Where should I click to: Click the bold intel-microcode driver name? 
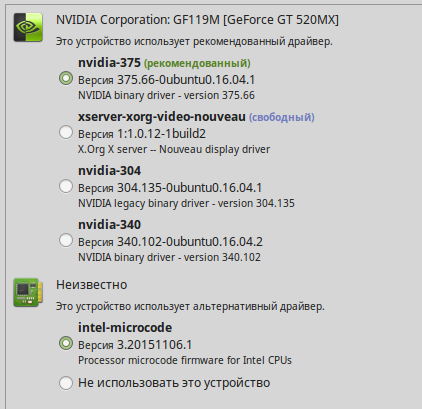[125, 328]
